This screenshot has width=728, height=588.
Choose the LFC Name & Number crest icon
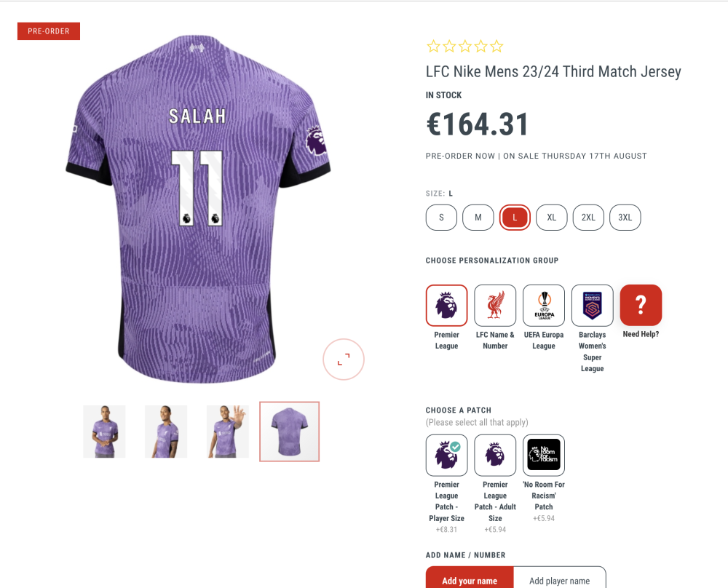(495, 306)
